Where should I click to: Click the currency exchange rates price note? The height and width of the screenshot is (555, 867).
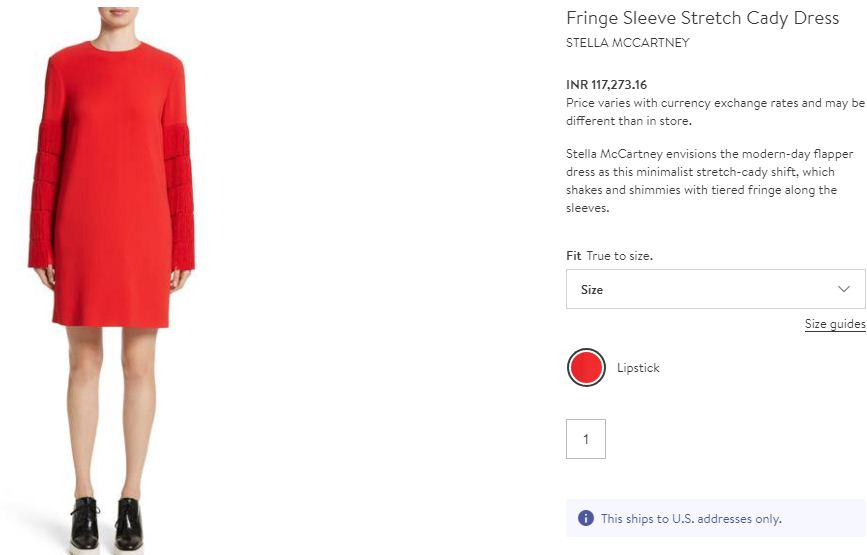click(714, 111)
